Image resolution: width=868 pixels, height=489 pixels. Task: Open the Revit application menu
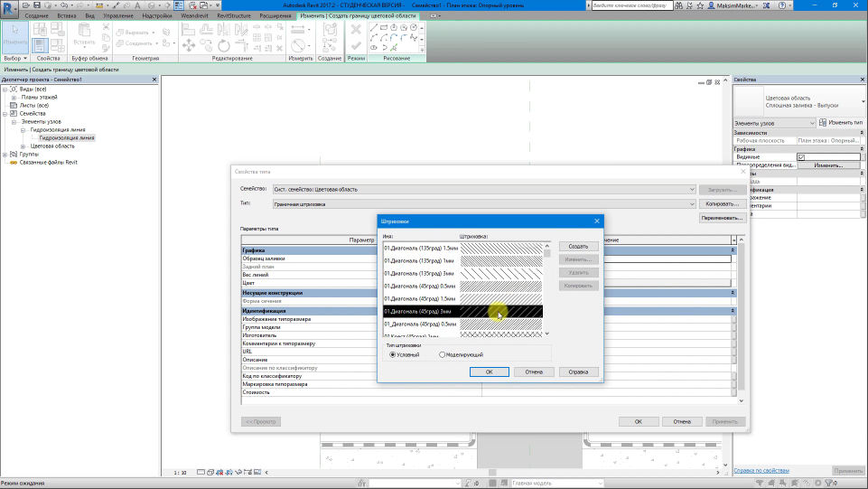coord(9,7)
